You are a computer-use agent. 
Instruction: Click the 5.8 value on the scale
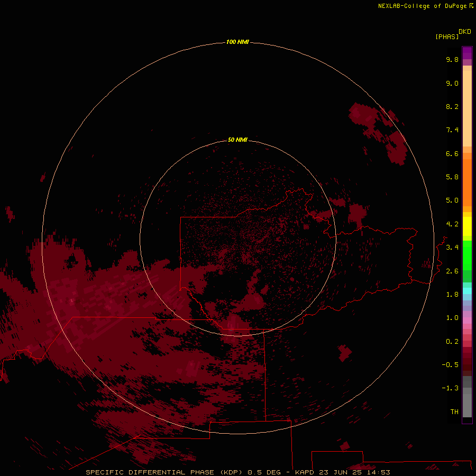pyautogui.click(x=452, y=177)
